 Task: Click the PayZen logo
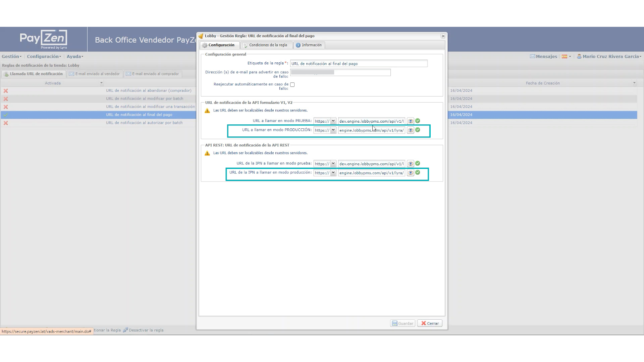(x=43, y=39)
